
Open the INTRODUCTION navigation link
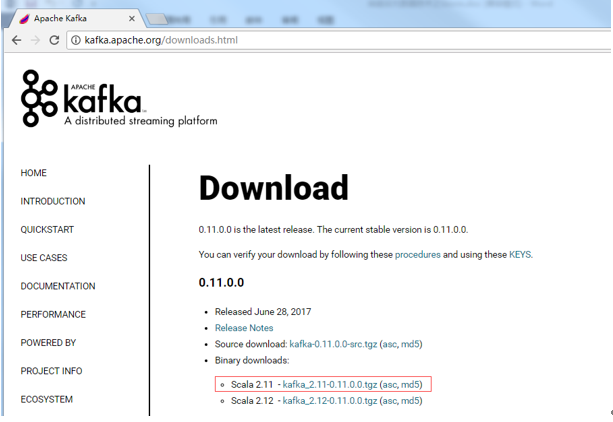pyautogui.click(x=53, y=201)
